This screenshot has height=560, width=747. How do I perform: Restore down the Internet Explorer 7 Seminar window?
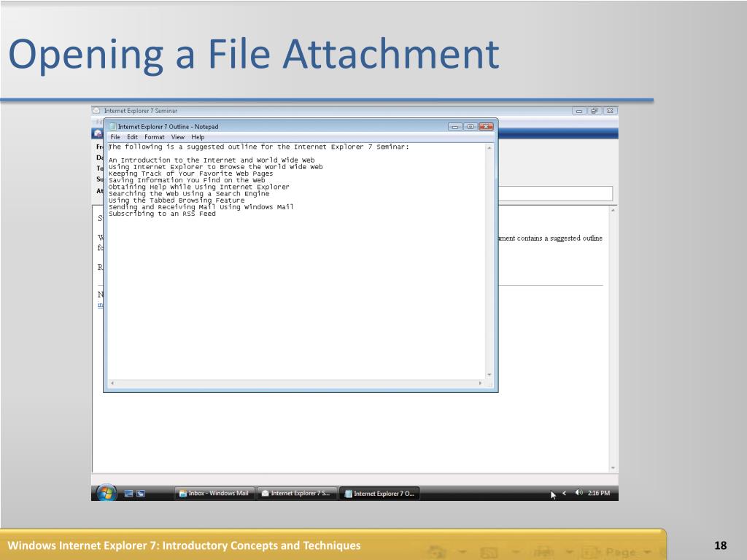pos(594,111)
